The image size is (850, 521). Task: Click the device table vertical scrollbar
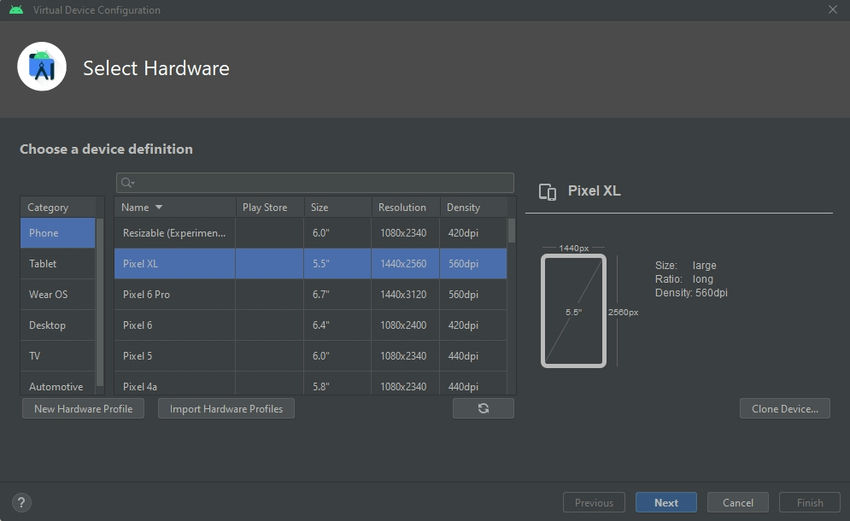point(512,231)
